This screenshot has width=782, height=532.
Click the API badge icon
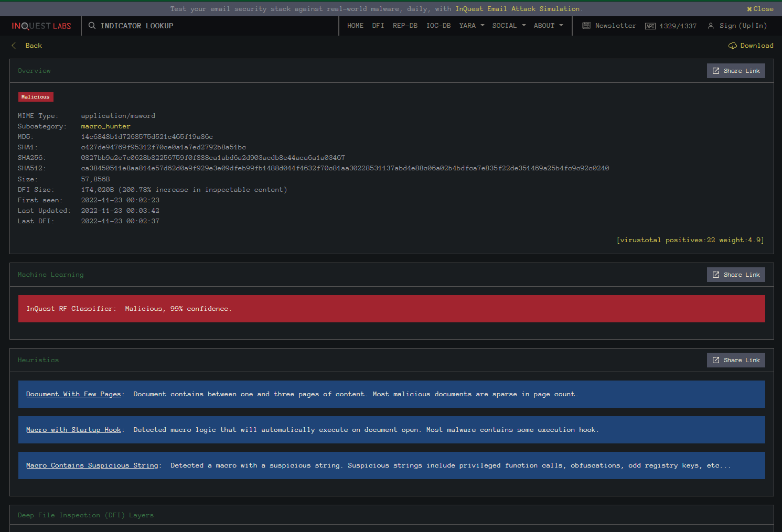pyautogui.click(x=650, y=26)
